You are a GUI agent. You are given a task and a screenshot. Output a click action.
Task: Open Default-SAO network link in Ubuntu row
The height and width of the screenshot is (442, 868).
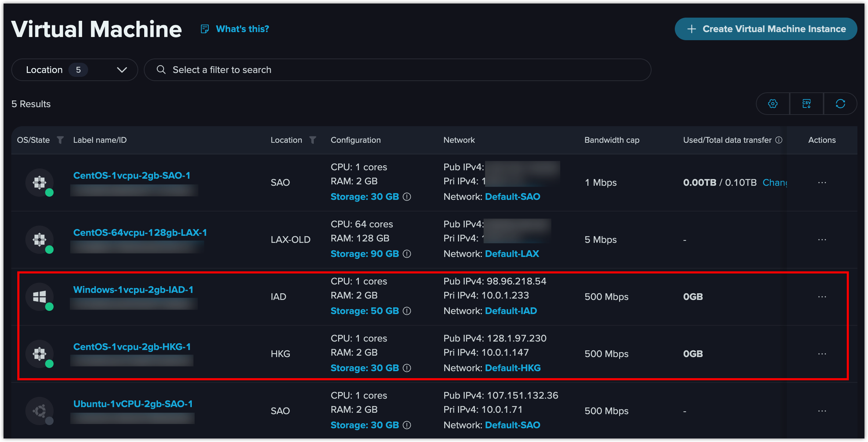click(513, 425)
